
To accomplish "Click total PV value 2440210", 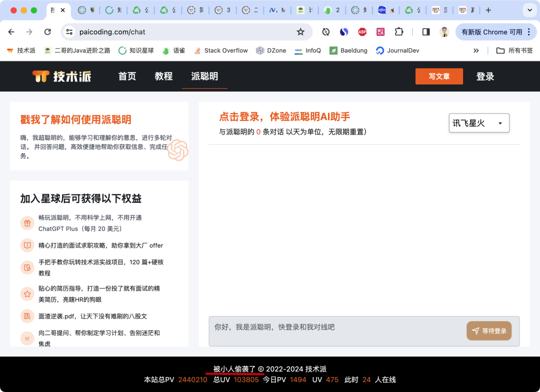I will click(193, 380).
